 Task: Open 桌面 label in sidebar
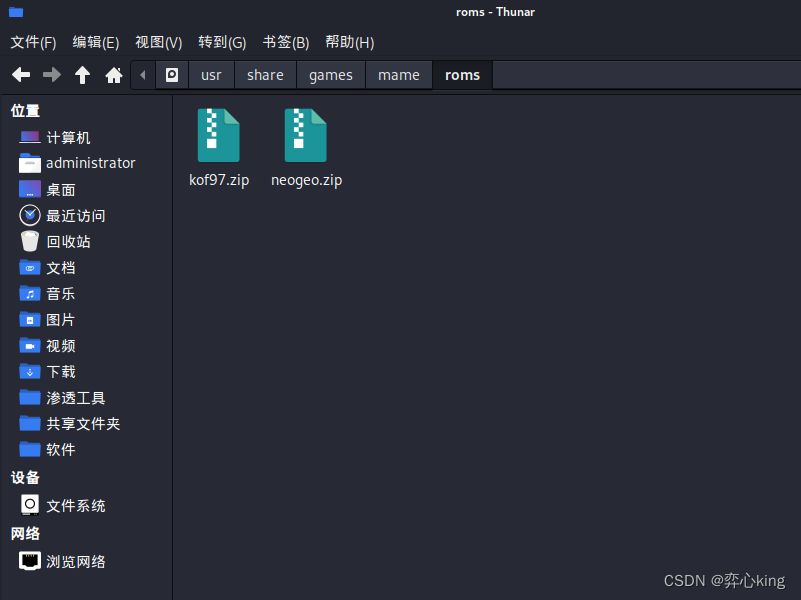pos(61,190)
